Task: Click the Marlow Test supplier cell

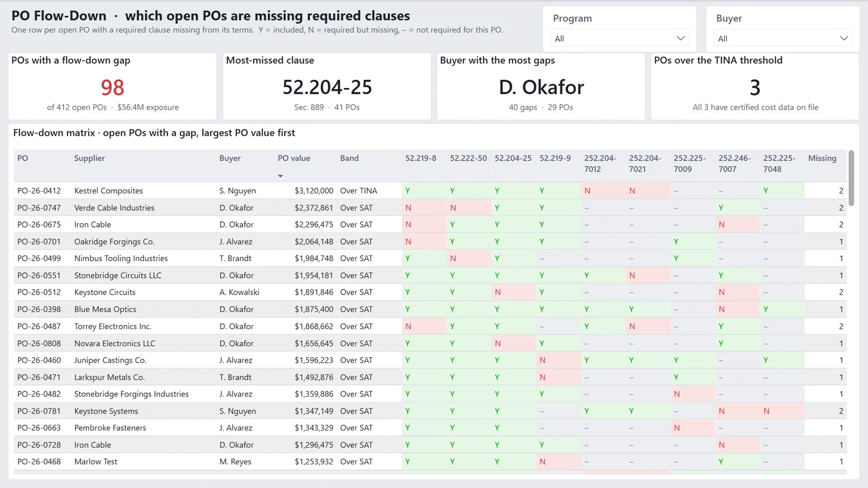Action: [x=95, y=461]
